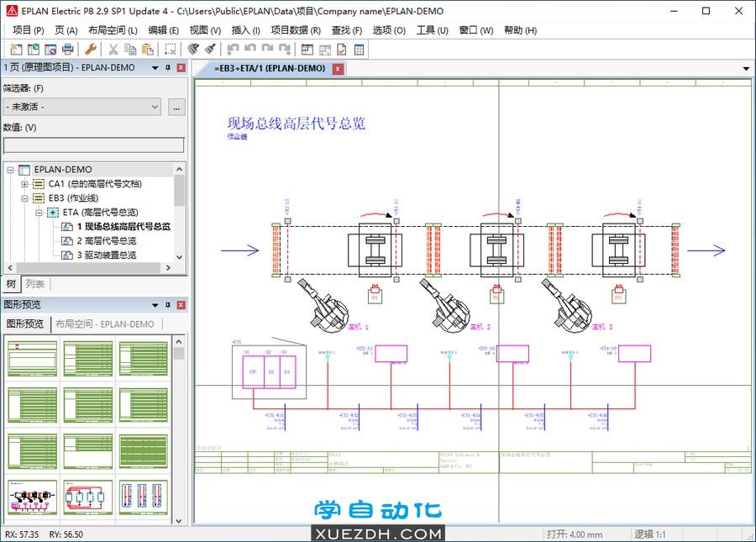Viewport: 756px width, 542px height.
Task: Click the tree vertical scrollbar down arrow
Action: pos(180,257)
